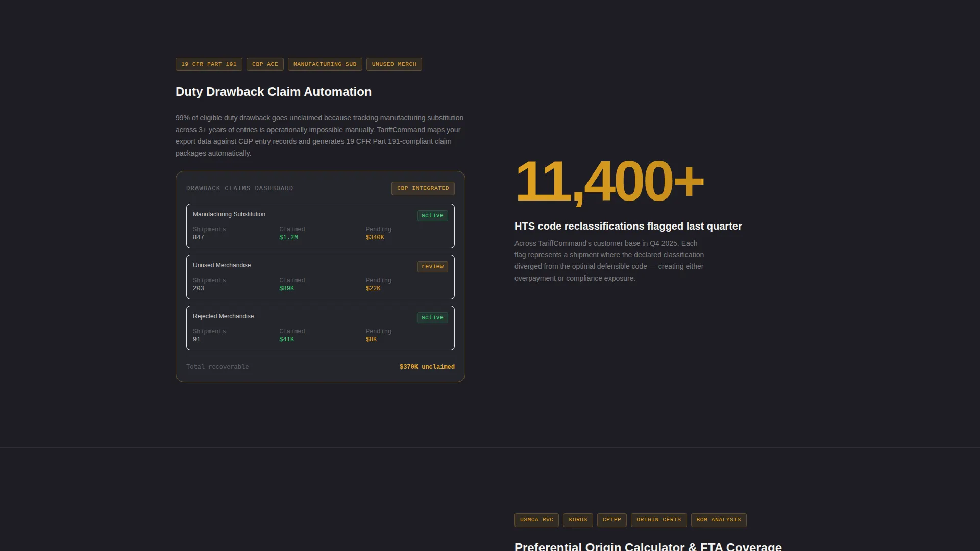Click review status on Unused Merchandise
Screen dimensions: 980x551
click(x=432, y=267)
